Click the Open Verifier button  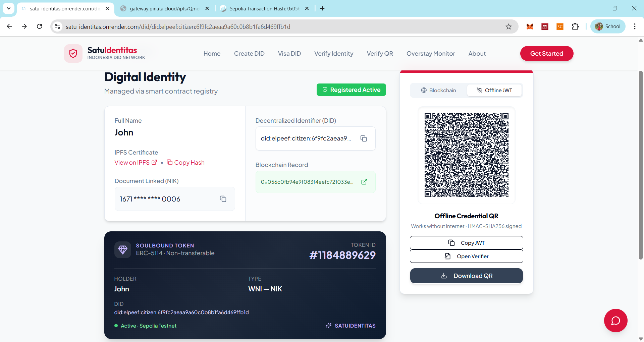pos(466,256)
